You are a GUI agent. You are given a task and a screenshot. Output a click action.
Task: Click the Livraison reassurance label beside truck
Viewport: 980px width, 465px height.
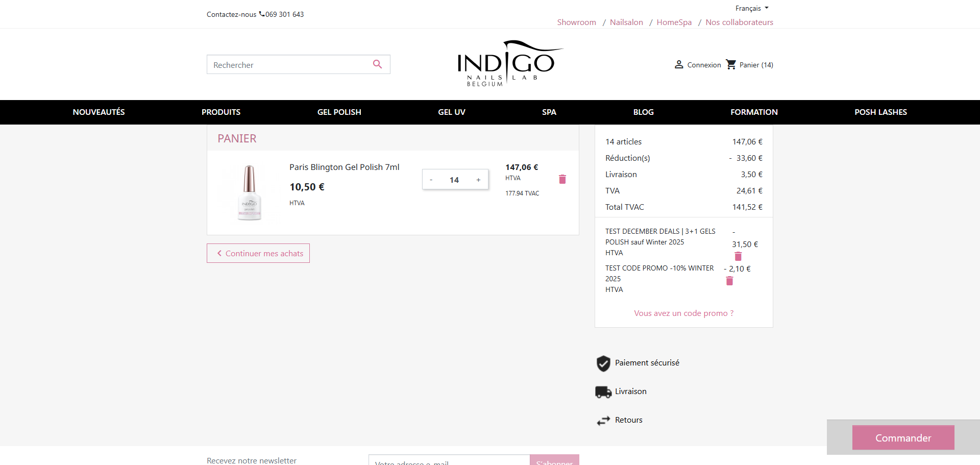[631, 391]
